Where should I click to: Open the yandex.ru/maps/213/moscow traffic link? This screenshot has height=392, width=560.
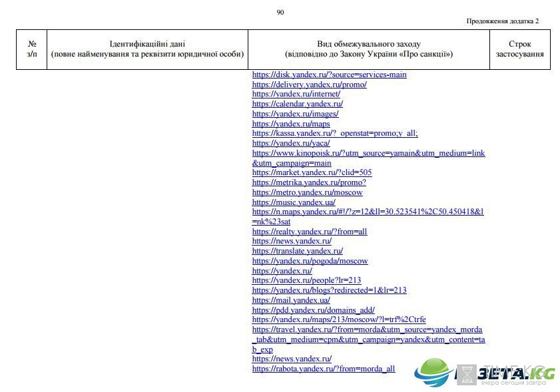click(x=339, y=319)
